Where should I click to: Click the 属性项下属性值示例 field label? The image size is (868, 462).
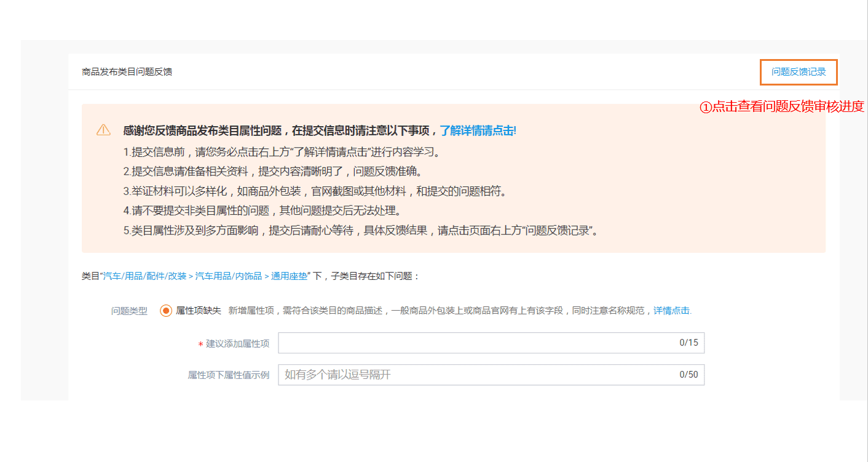pos(228,375)
